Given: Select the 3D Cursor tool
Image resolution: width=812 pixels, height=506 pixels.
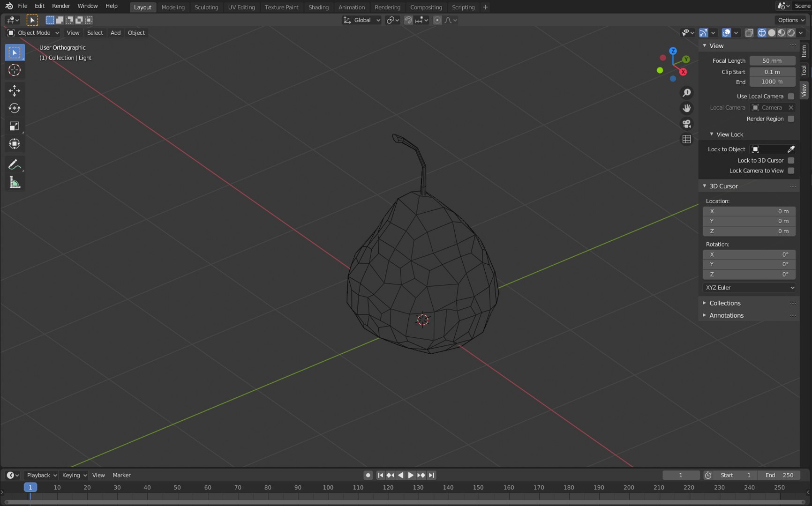Looking at the screenshot, I should click(15, 70).
